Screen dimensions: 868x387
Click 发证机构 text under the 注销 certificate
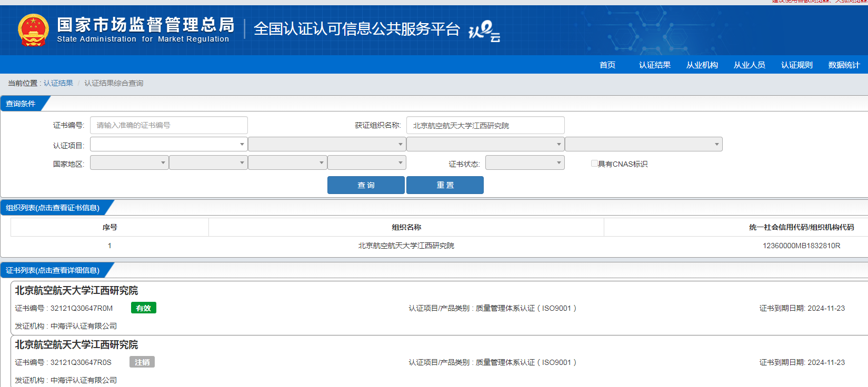click(66, 380)
